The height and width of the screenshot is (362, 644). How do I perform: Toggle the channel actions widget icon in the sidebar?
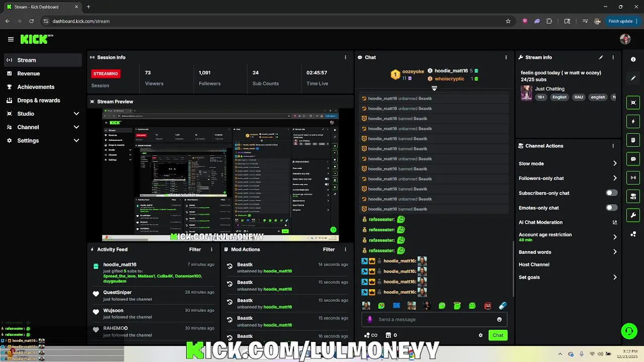tap(633, 196)
